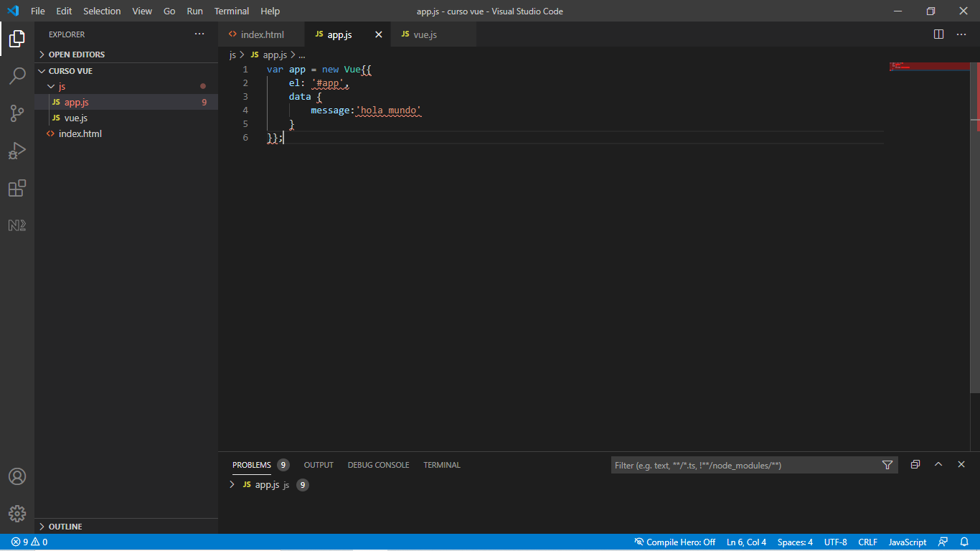This screenshot has width=980, height=551.
Task: Maximize the bottom panel with chevron up
Action: (x=938, y=465)
